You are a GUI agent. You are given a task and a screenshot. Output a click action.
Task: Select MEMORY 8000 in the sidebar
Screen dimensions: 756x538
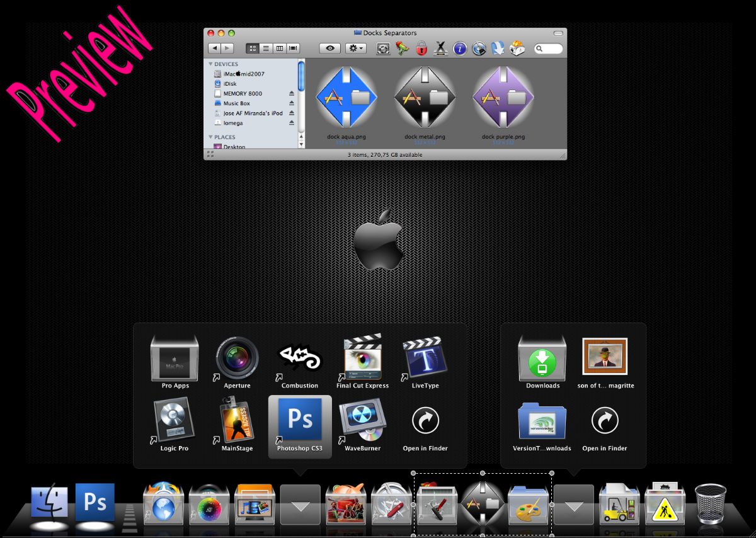pos(238,93)
